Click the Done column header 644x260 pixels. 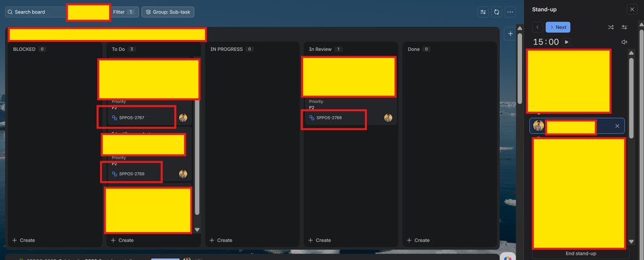point(414,49)
